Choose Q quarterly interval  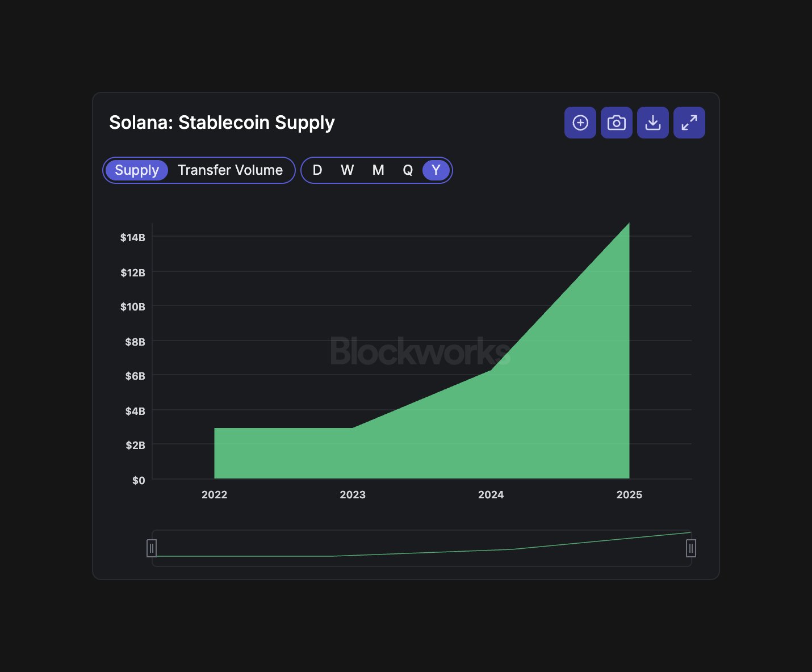tap(407, 170)
